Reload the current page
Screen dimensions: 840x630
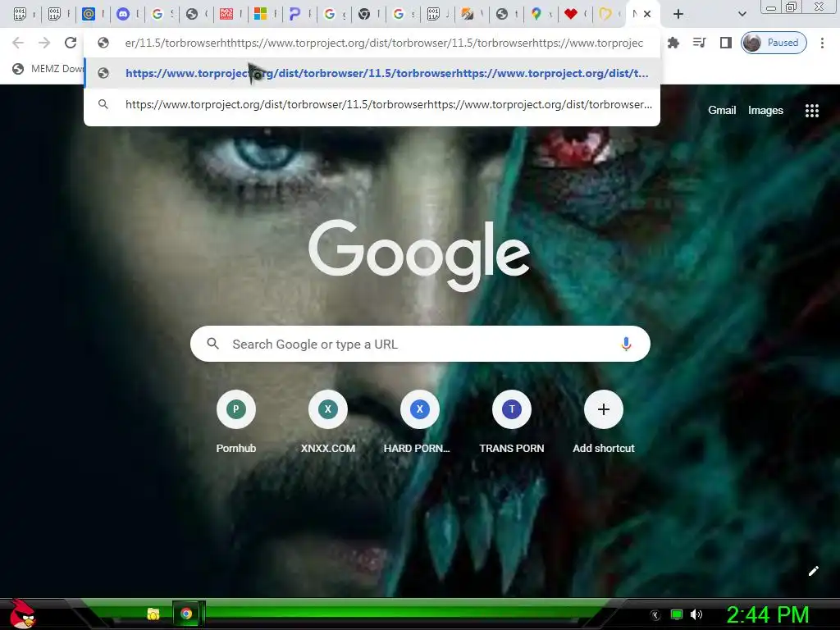click(x=71, y=43)
